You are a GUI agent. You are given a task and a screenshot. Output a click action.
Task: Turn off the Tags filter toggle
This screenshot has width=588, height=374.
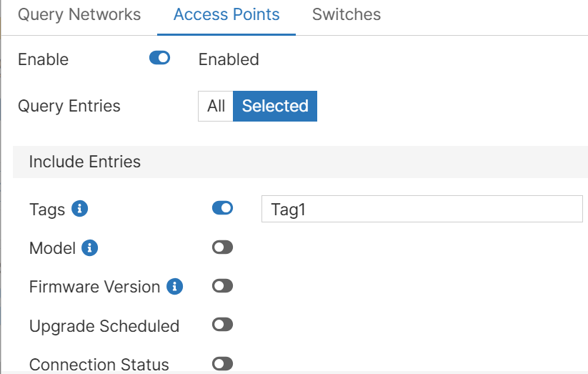pyautogui.click(x=222, y=208)
